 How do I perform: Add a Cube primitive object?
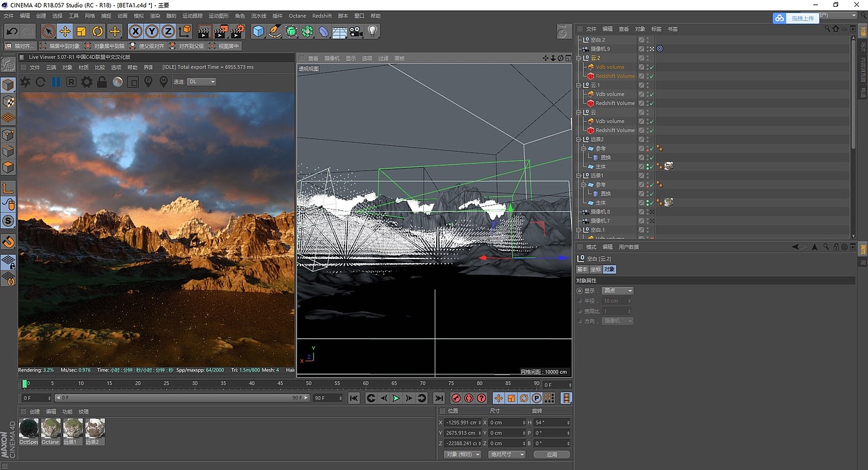point(258,31)
